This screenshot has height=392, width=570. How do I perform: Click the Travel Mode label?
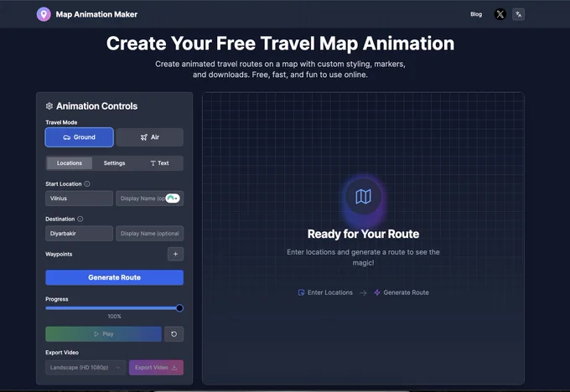point(61,122)
